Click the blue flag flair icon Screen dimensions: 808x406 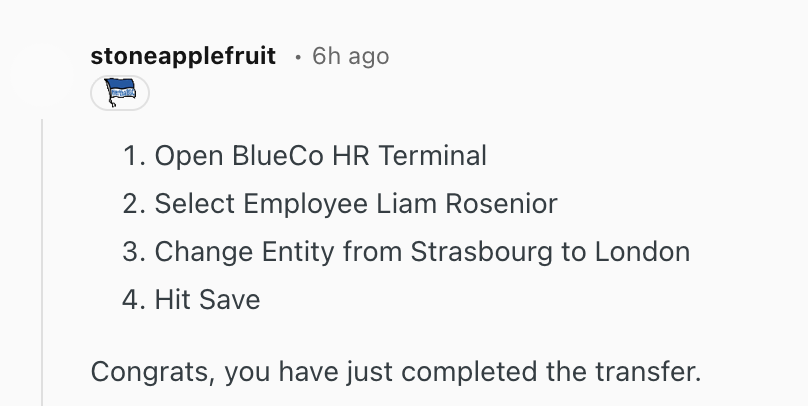pos(120,94)
